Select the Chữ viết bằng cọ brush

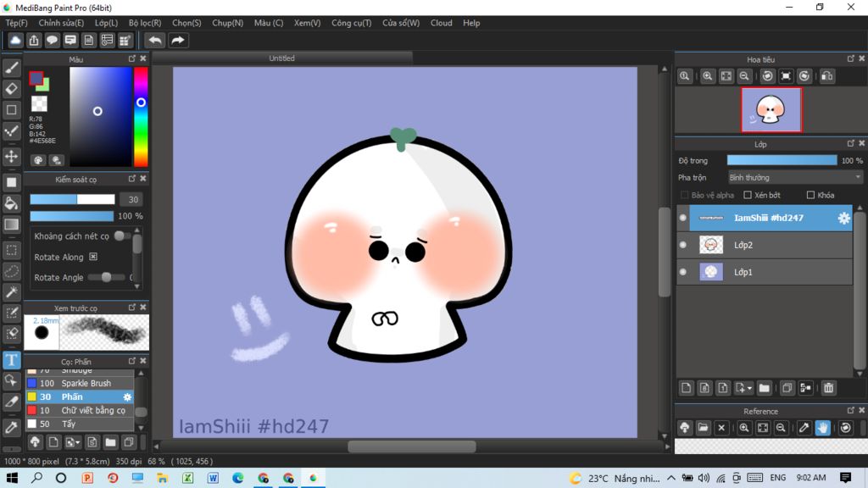pyautogui.click(x=80, y=410)
